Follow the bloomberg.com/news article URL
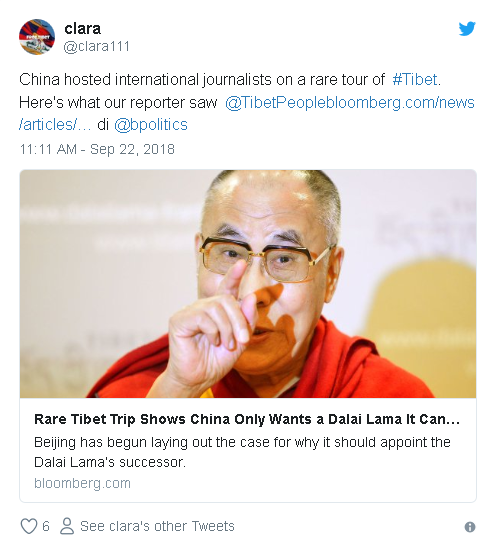This screenshot has width=495, height=544. pyautogui.click(x=400, y=103)
